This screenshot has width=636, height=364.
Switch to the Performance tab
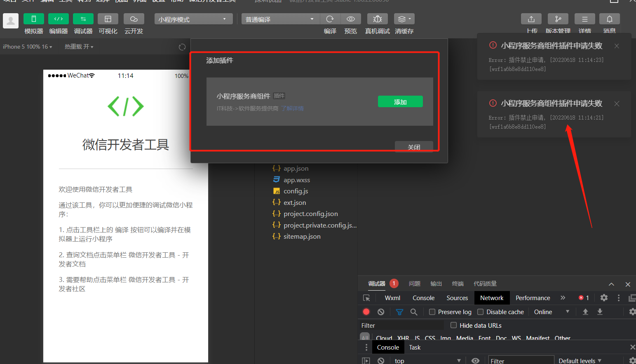[533, 298]
